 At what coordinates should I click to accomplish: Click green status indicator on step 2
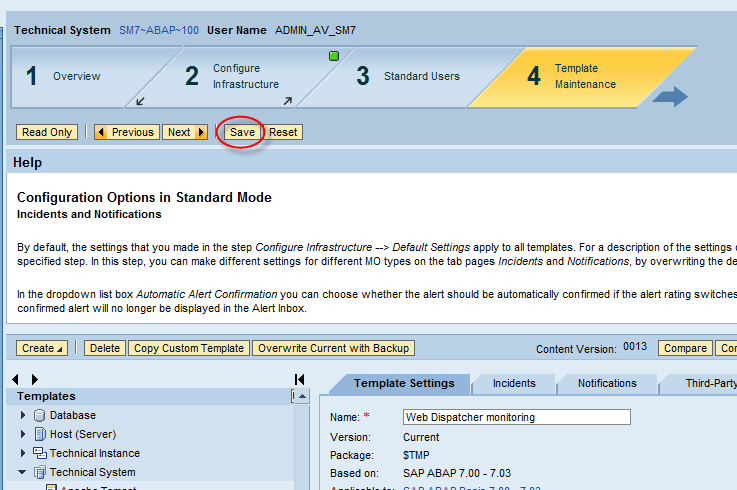click(x=334, y=56)
